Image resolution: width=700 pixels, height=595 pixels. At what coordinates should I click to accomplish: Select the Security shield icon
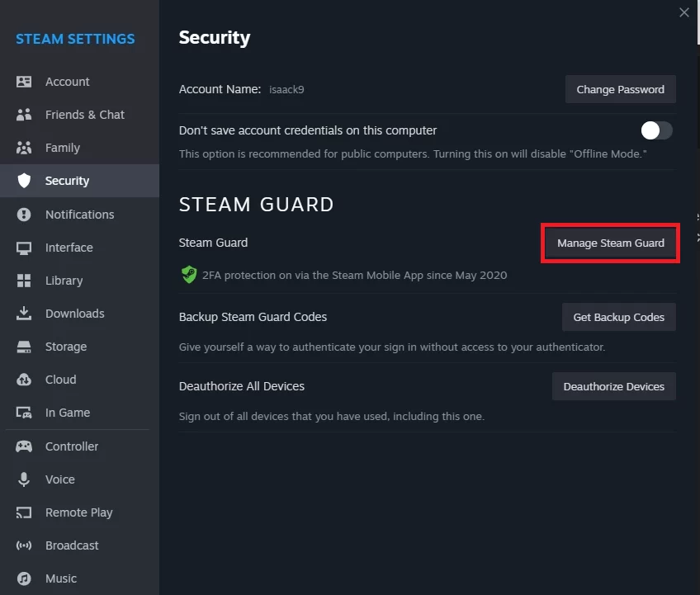(24, 181)
